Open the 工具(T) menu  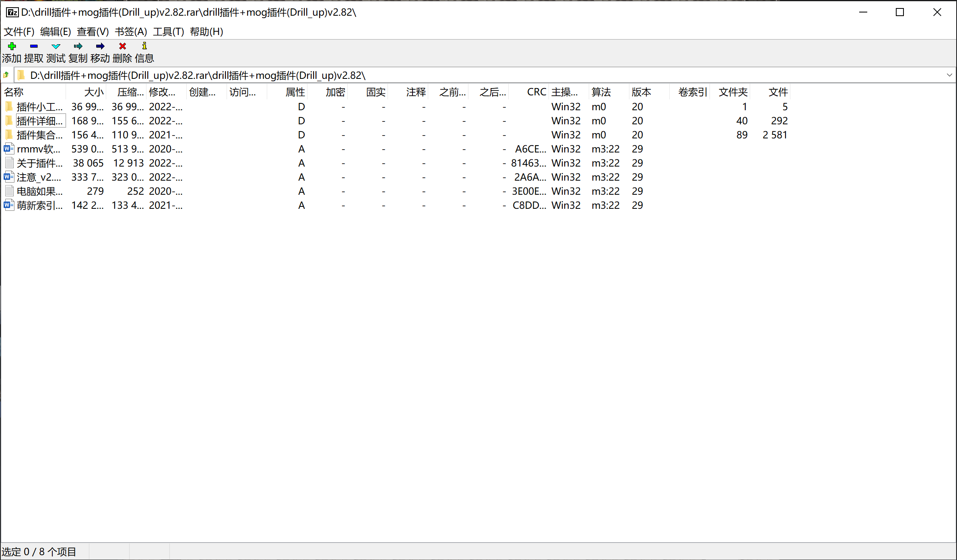[168, 31]
